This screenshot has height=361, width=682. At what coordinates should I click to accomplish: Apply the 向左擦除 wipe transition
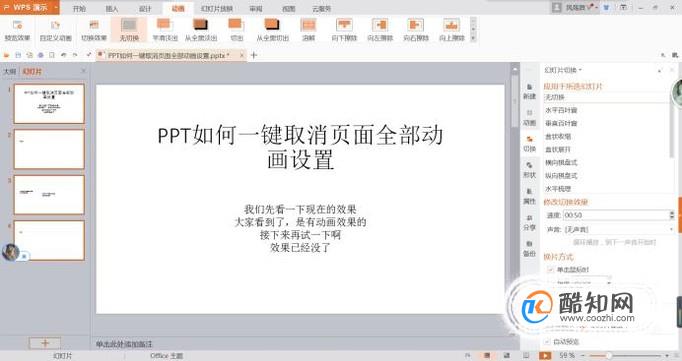(x=380, y=30)
